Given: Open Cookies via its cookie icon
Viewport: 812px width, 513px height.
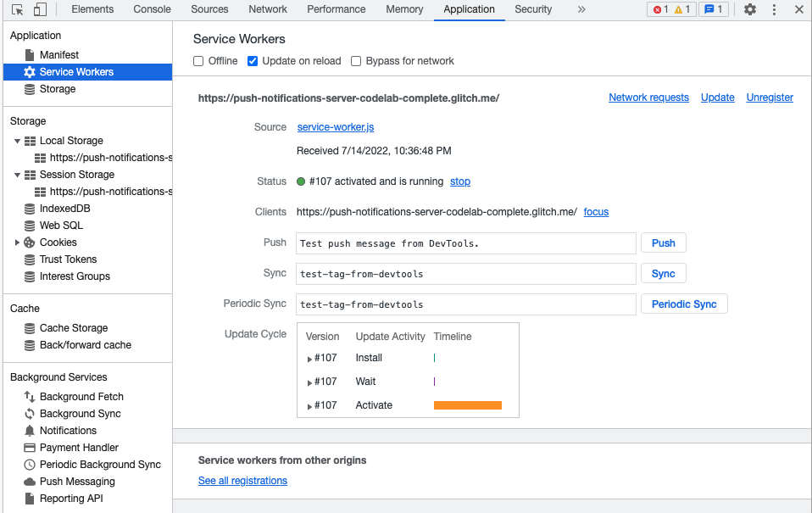Looking at the screenshot, I should click(30, 243).
